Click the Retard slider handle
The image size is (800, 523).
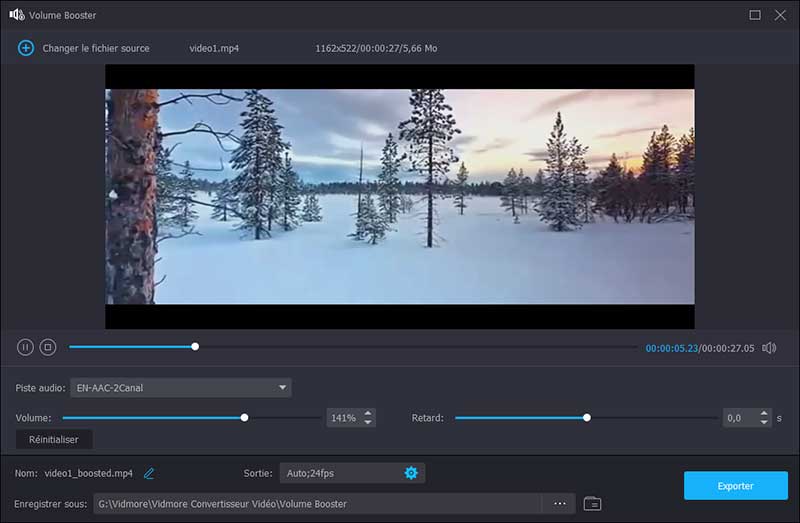tap(587, 418)
